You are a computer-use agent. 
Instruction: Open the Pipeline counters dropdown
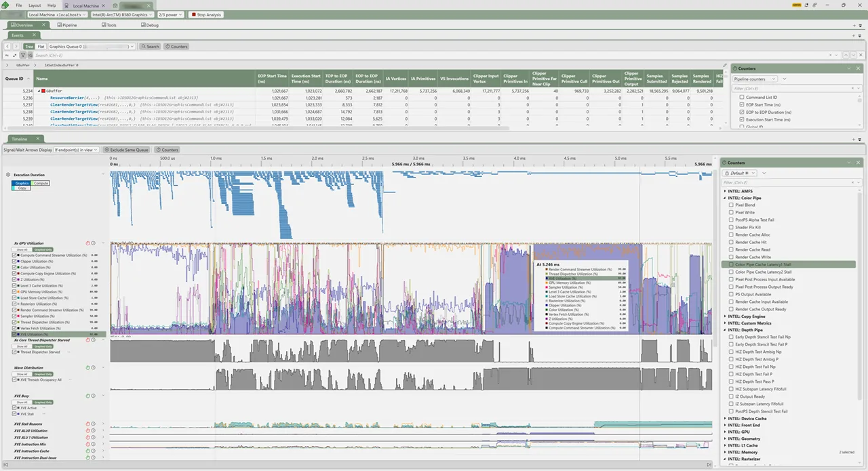click(755, 79)
